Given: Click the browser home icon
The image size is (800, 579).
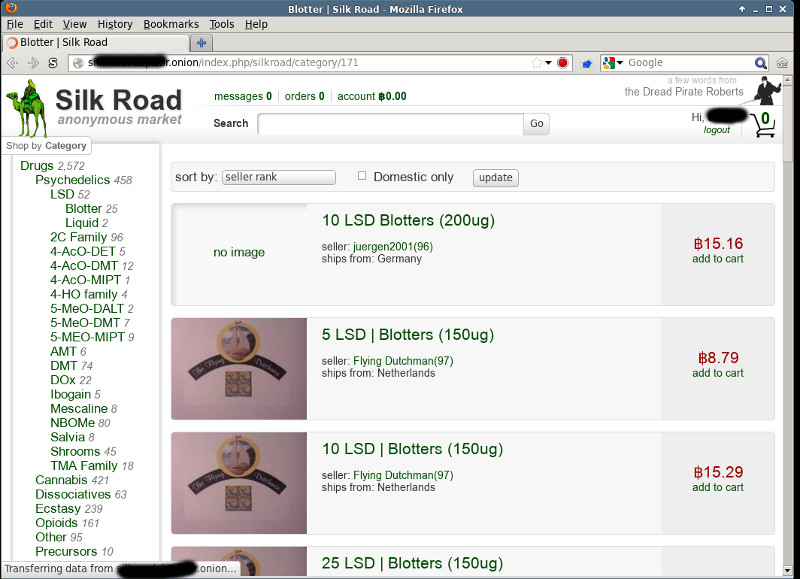Looking at the screenshot, I should coord(783,63).
